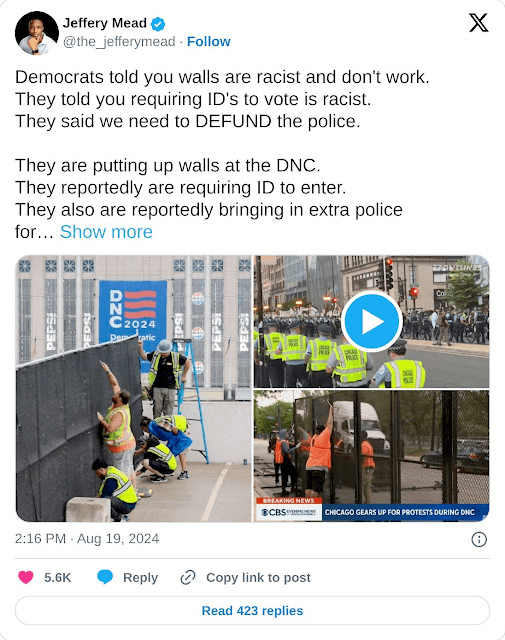Open the CBS fence installation image
The width and height of the screenshot is (505, 640).
[372, 456]
